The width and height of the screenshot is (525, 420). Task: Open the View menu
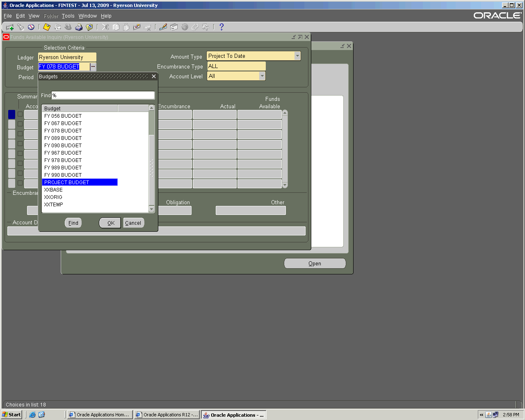[34, 16]
